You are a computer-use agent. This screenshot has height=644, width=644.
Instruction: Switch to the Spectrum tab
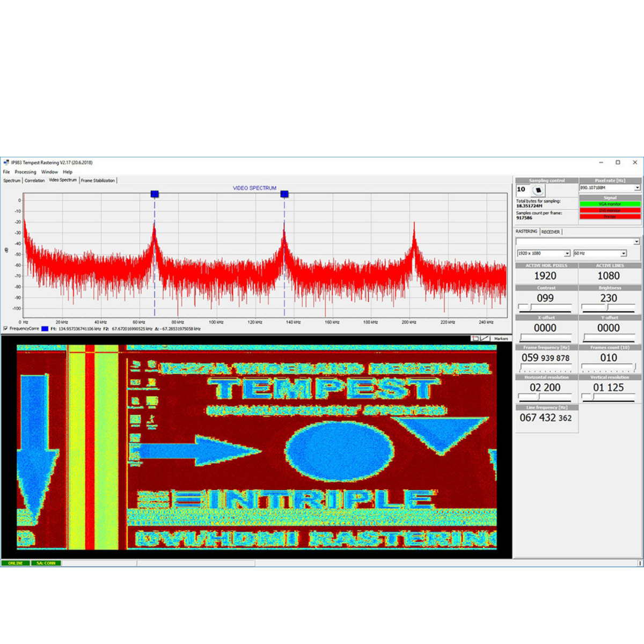click(12, 180)
